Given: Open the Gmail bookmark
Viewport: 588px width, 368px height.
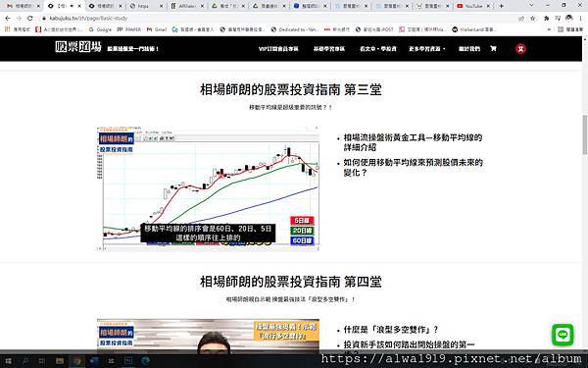Looking at the screenshot, I should coord(157,29).
